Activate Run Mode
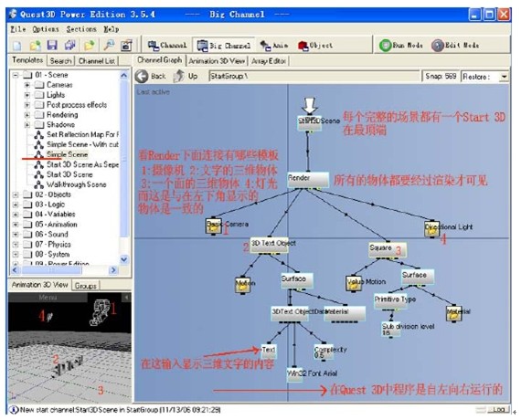Image resolution: width=521 pixels, height=420 pixels. (401, 45)
